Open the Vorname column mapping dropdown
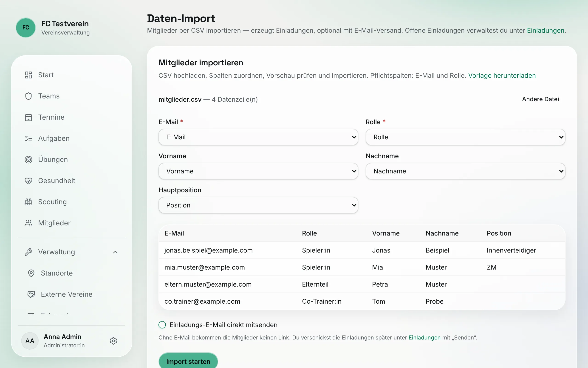The height and width of the screenshot is (368, 588). point(258,171)
